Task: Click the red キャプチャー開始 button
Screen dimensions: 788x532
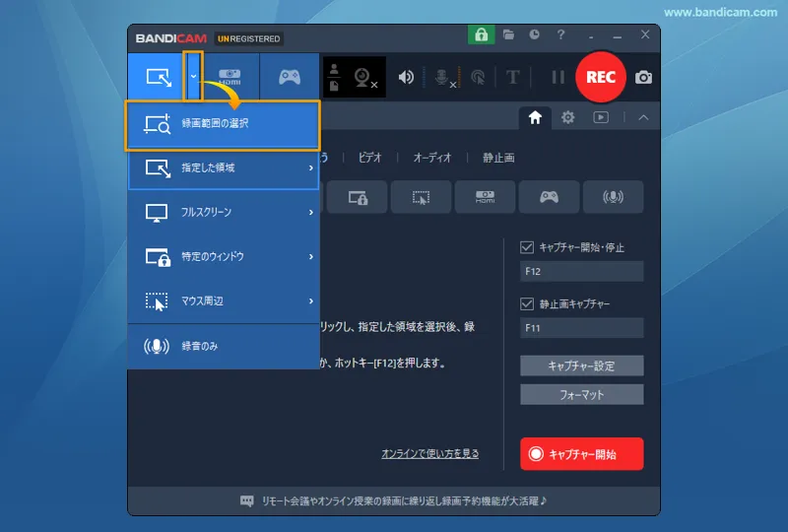Action: point(581,454)
